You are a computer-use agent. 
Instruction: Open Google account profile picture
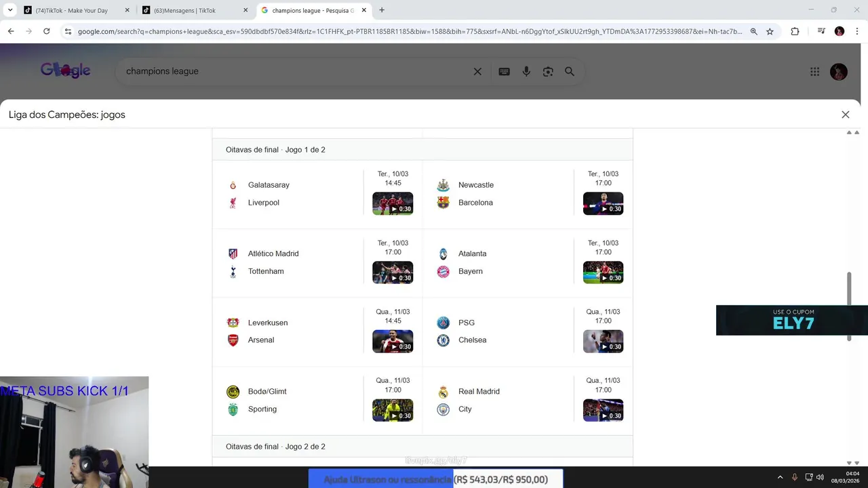click(839, 71)
